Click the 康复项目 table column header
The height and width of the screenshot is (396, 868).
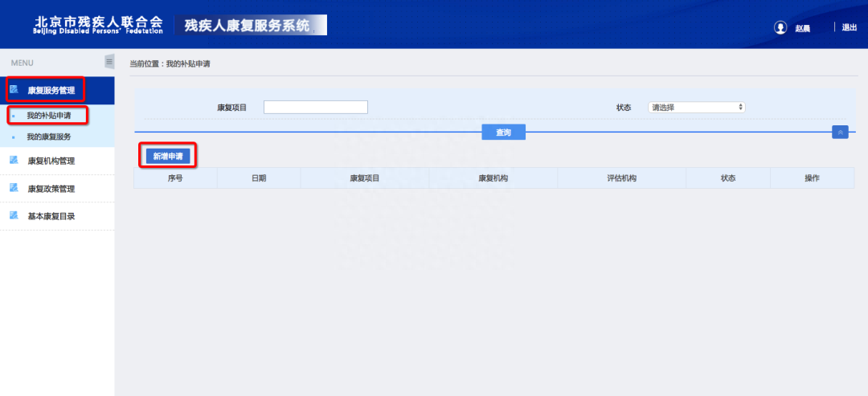[x=365, y=178]
